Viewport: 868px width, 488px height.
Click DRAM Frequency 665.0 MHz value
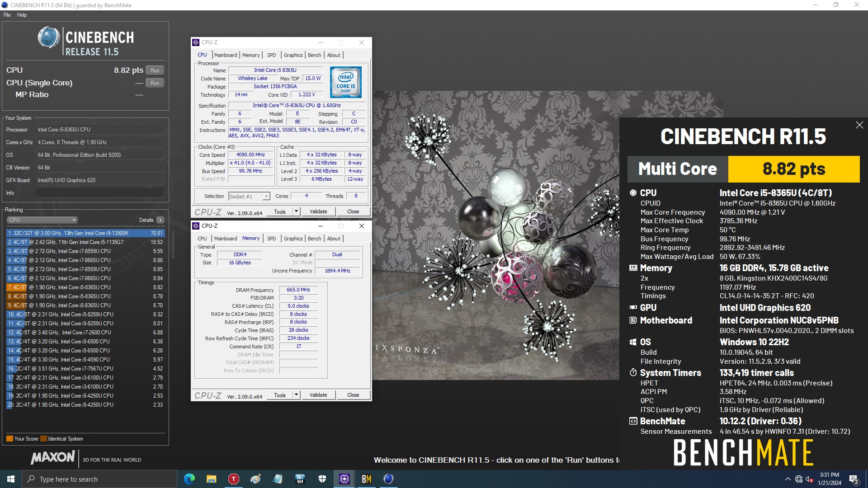[298, 290]
